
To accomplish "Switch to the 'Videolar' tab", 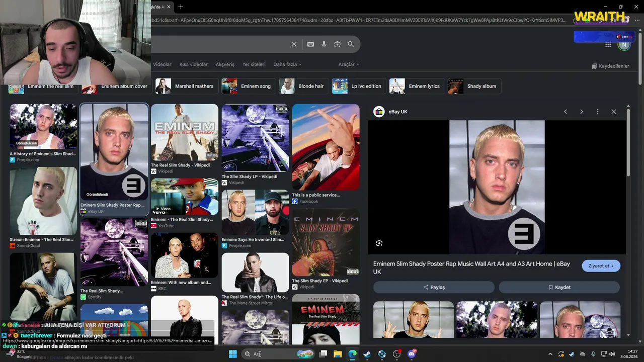I will [162, 64].
